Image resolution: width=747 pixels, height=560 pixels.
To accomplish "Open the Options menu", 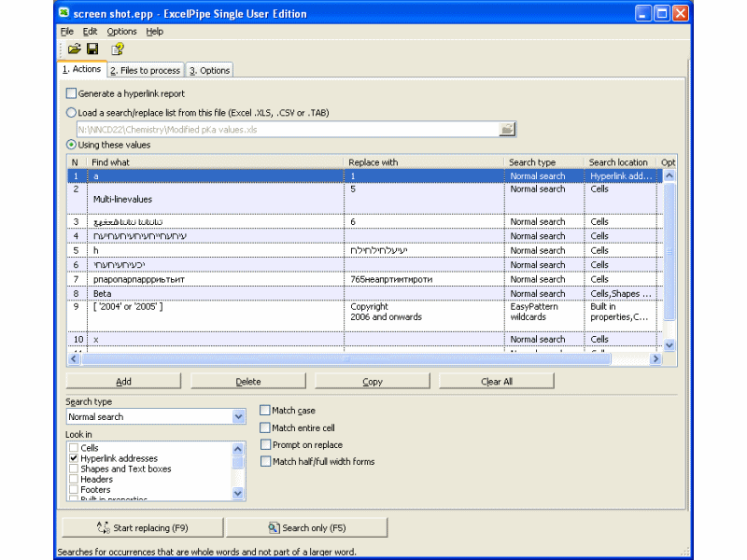I will [121, 32].
